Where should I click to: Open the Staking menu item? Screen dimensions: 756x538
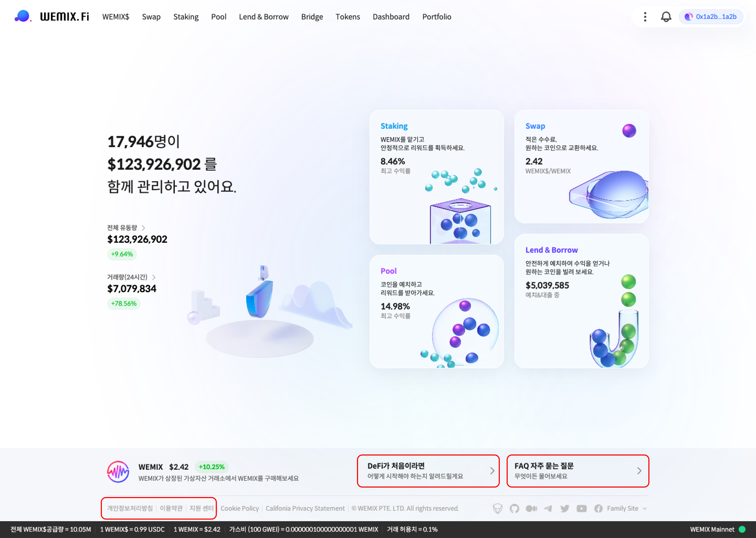(x=186, y=17)
